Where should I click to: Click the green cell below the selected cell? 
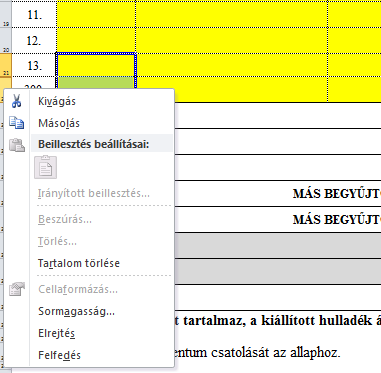pyautogui.click(x=96, y=83)
